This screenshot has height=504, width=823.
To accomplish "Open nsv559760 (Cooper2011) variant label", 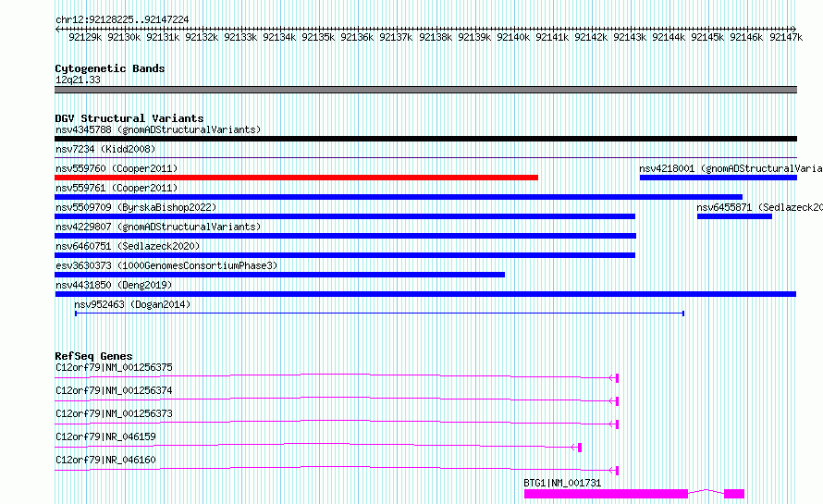I will pyautogui.click(x=117, y=168).
